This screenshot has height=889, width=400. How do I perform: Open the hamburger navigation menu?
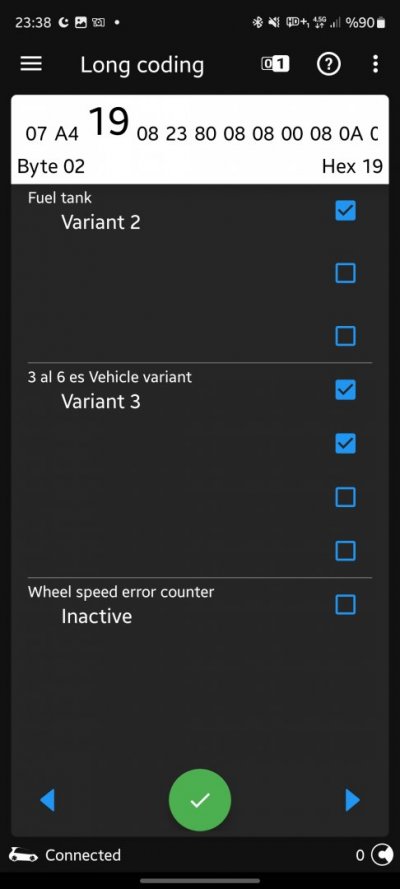tap(31, 65)
